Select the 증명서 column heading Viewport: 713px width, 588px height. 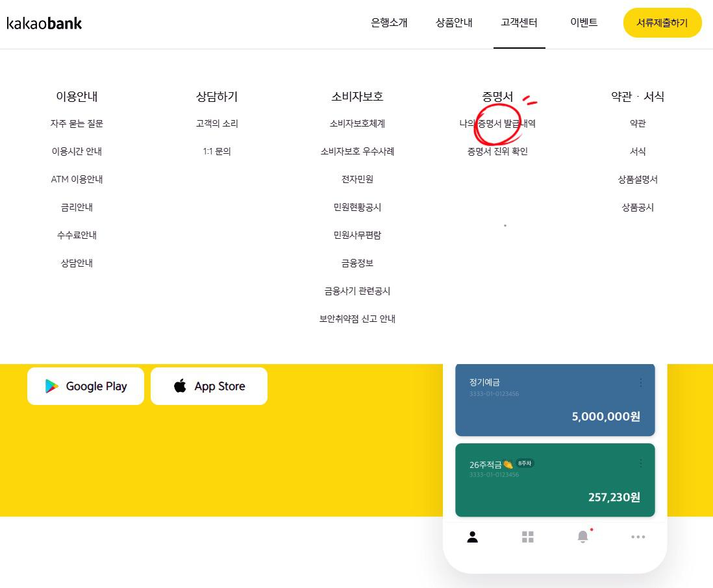(x=497, y=96)
